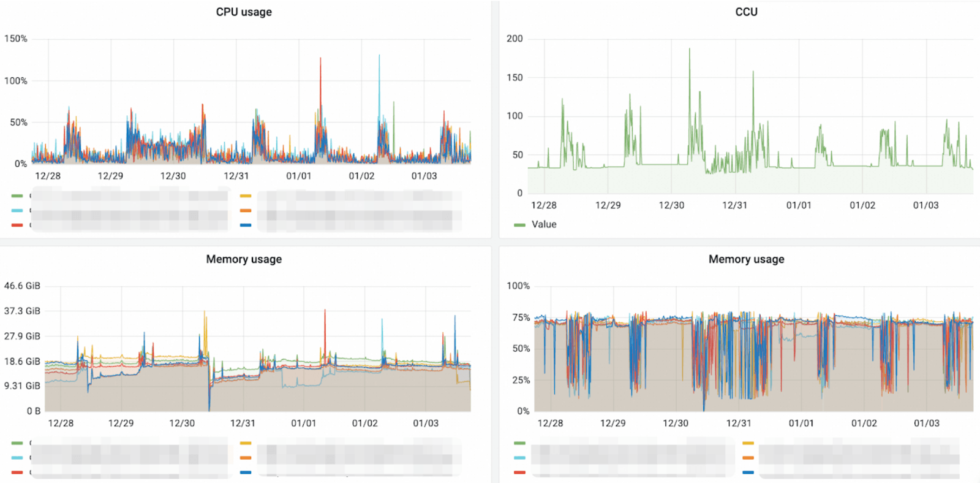Select orange legend swatch in CPU usage panel

coord(246,210)
